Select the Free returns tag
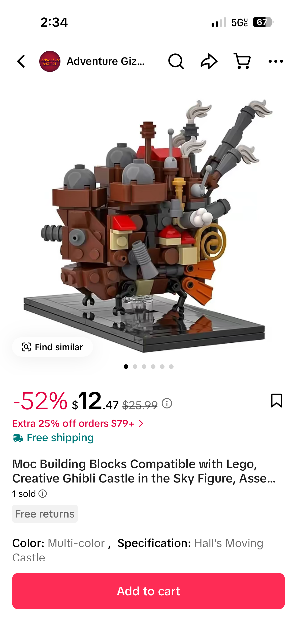Viewport: 297px width, 644px height. 45,514
